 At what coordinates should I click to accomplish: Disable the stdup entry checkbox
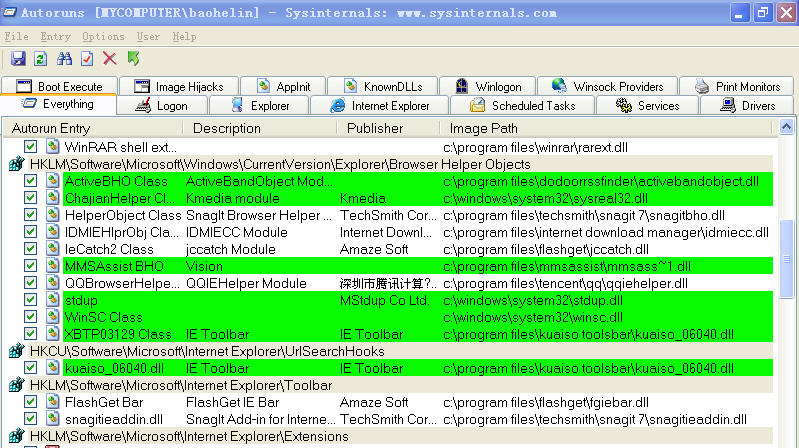click(31, 300)
